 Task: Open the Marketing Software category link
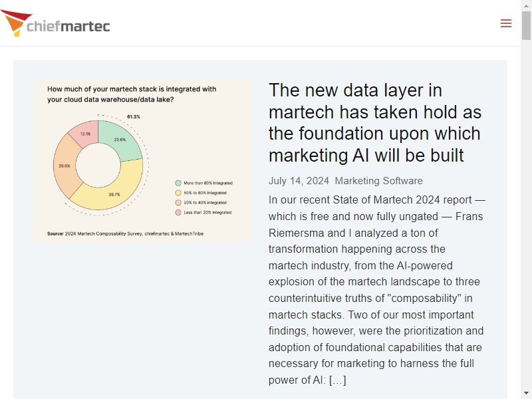point(378,181)
